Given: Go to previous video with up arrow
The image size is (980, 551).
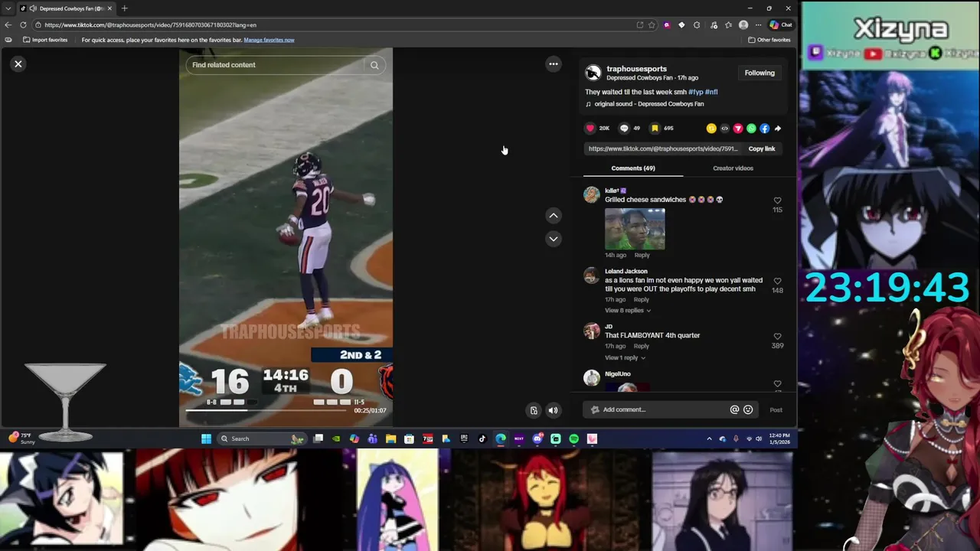Looking at the screenshot, I should 554,216.
